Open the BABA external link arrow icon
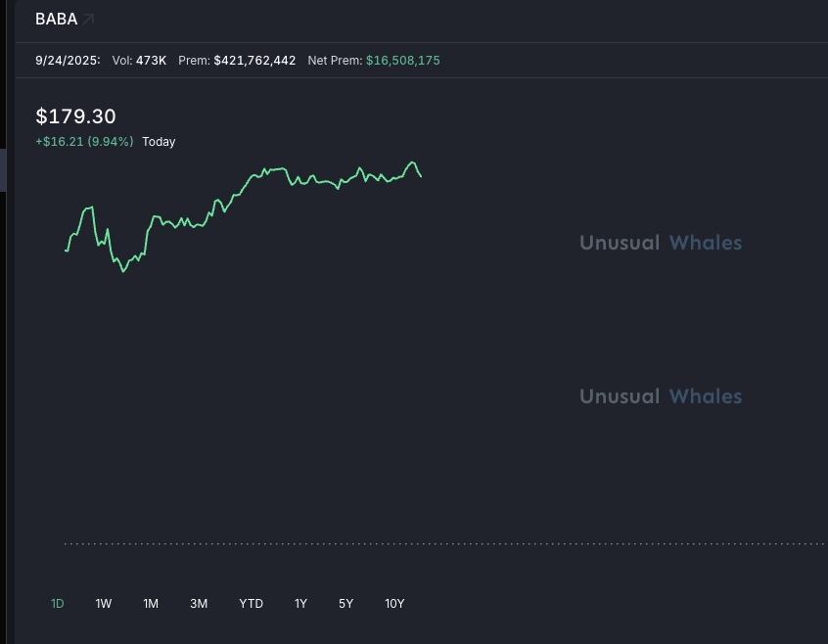The height and width of the screenshot is (644, 828). pyautogui.click(x=88, y=20)
